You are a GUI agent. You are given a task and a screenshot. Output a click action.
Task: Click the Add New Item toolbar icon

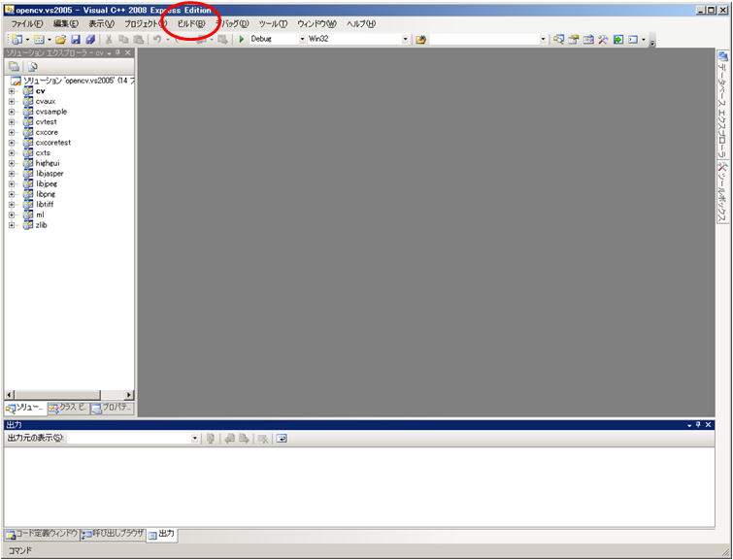[39, 40]
